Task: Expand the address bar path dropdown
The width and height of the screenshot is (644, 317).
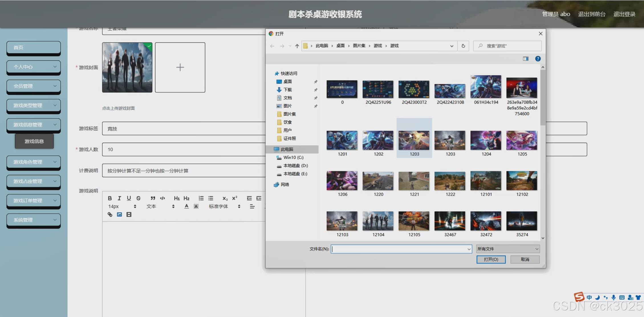Action: click(452, 46)
